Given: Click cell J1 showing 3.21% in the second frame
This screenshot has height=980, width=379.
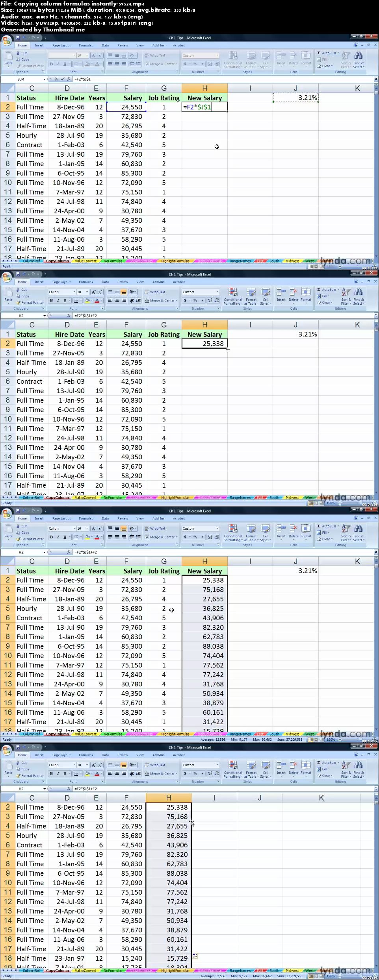Looking at the screenshot, I should point(295,334).
